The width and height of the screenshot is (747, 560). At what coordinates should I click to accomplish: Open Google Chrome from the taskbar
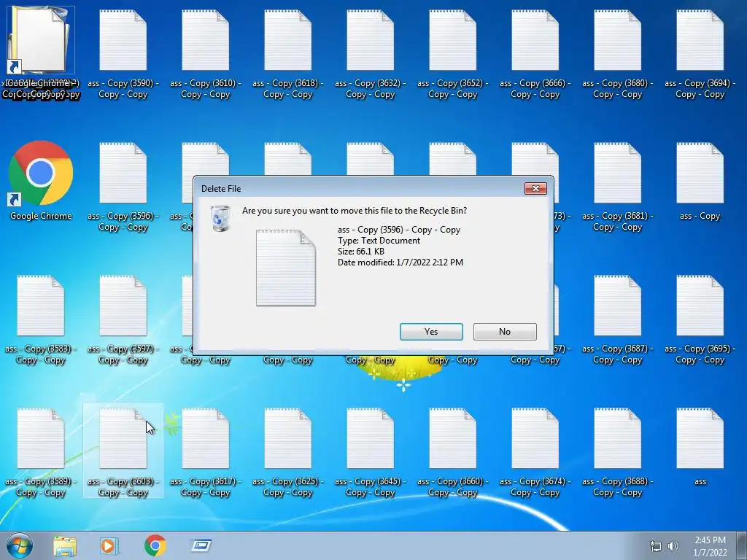tap(155, 545)
